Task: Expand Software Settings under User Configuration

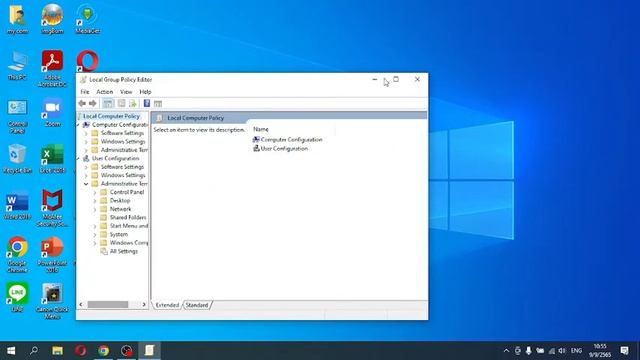Action: [x=86, y=167]
